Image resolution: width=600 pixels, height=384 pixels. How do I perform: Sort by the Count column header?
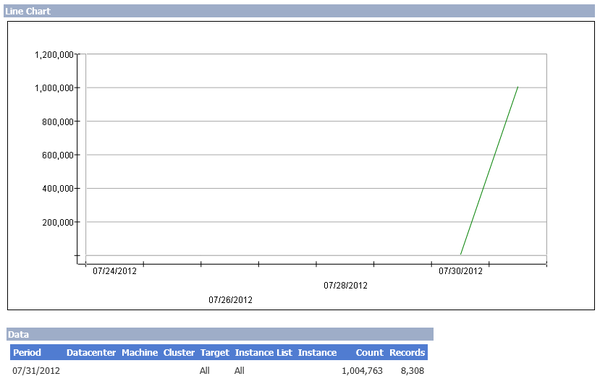click(369, 353)
